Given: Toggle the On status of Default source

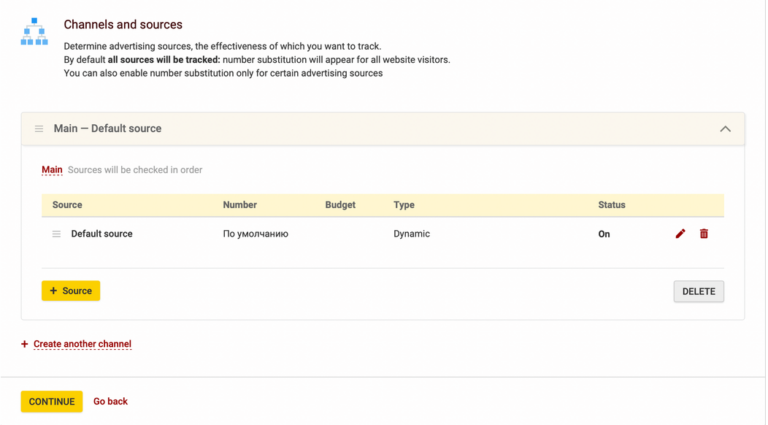Looking at the screenshot, I should coord(604,234).
